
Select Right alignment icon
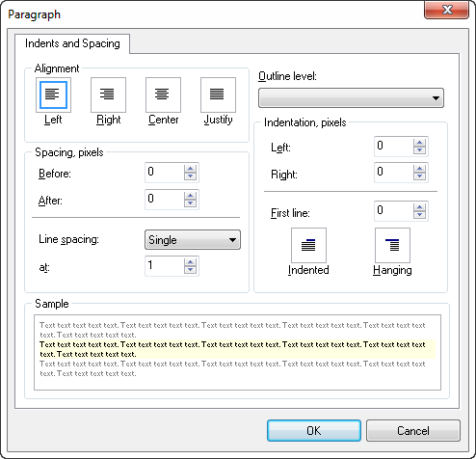108,94
